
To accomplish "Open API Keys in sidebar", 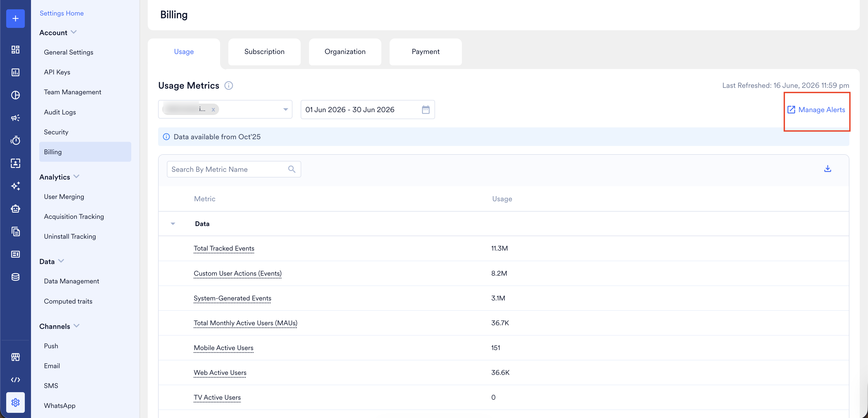I will [57, 72].
